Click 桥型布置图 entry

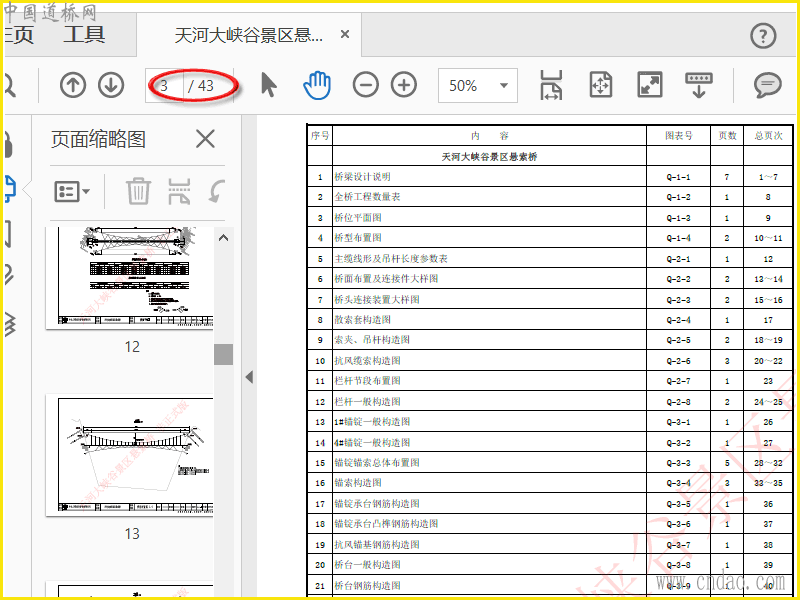click(358, 238)
